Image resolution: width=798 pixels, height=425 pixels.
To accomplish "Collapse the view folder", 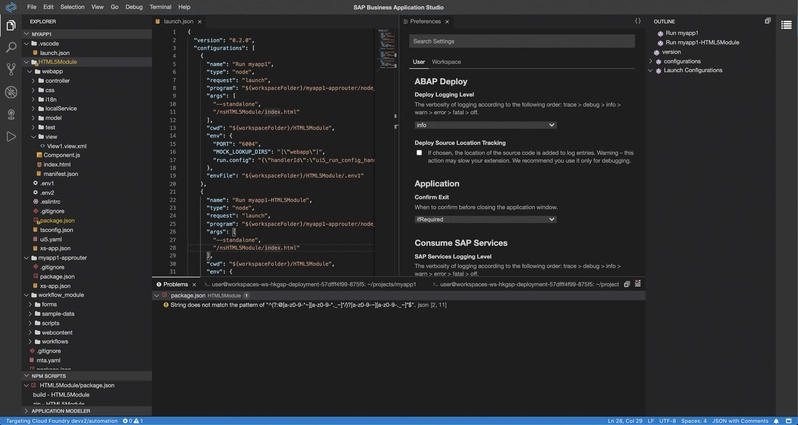I will 34,137.
